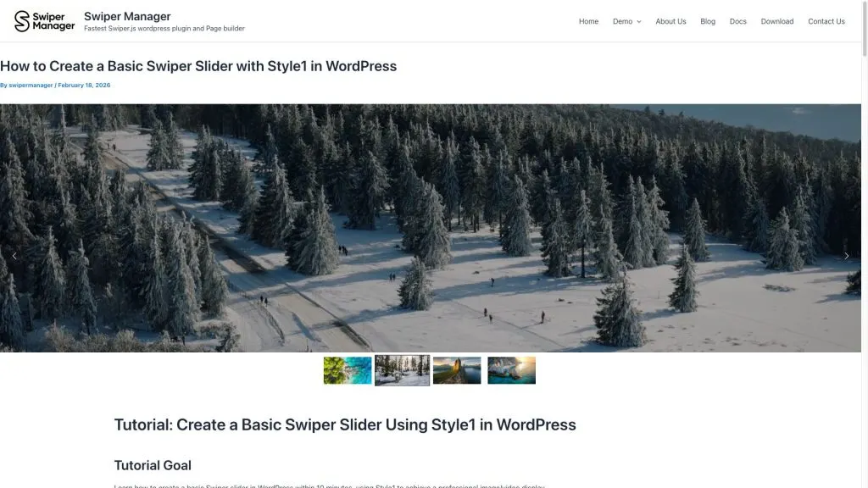Click the post title heading about Style1
Viewport: 868px width, 488px height.
[x=198, y=66]
